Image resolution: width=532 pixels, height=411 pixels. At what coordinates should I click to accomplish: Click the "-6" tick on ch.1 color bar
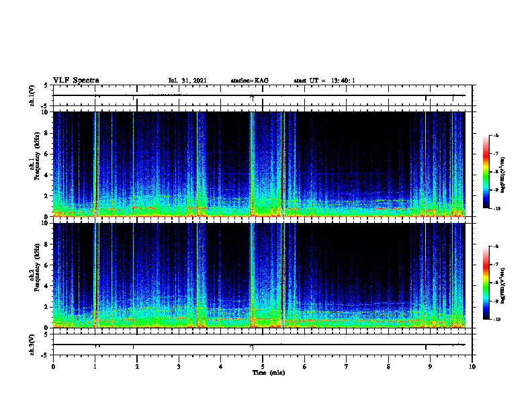pyautogui.click(x=495, y=136)
